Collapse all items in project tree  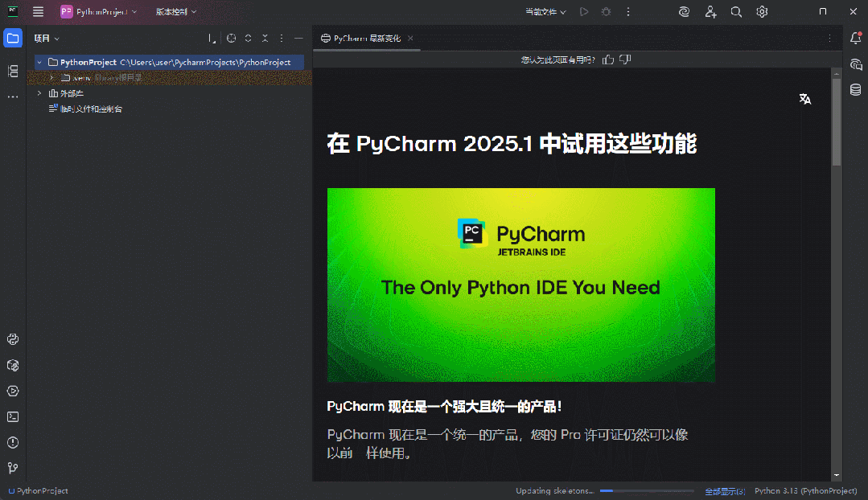tap(265, 38)
